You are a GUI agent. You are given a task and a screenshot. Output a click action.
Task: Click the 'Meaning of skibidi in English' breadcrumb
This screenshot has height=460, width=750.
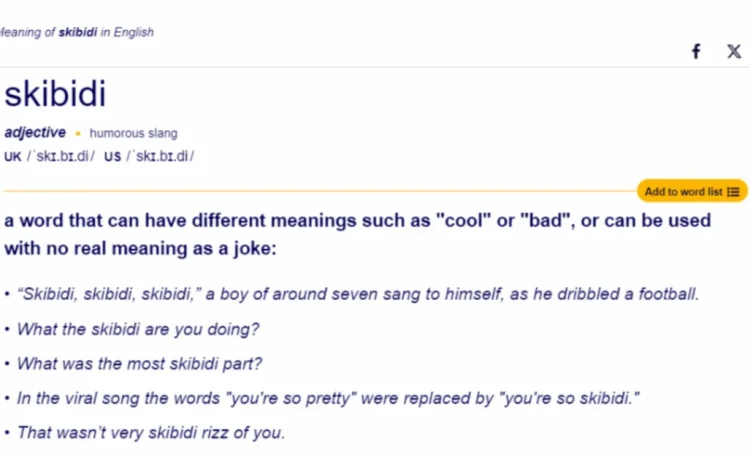pyautogui.click(x=77, y=32)
